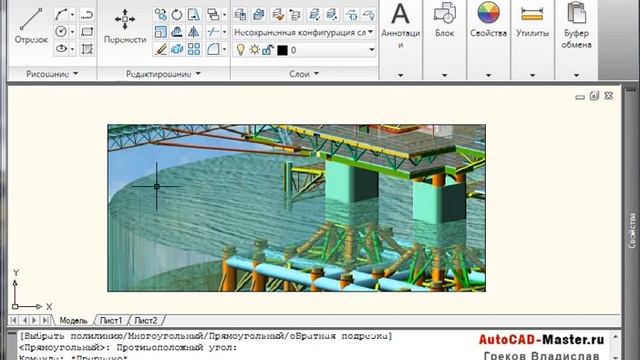This screenshot has height=360, width=640.
Task: Select the Ellipse drawing tool
Action: coord(61,49)
